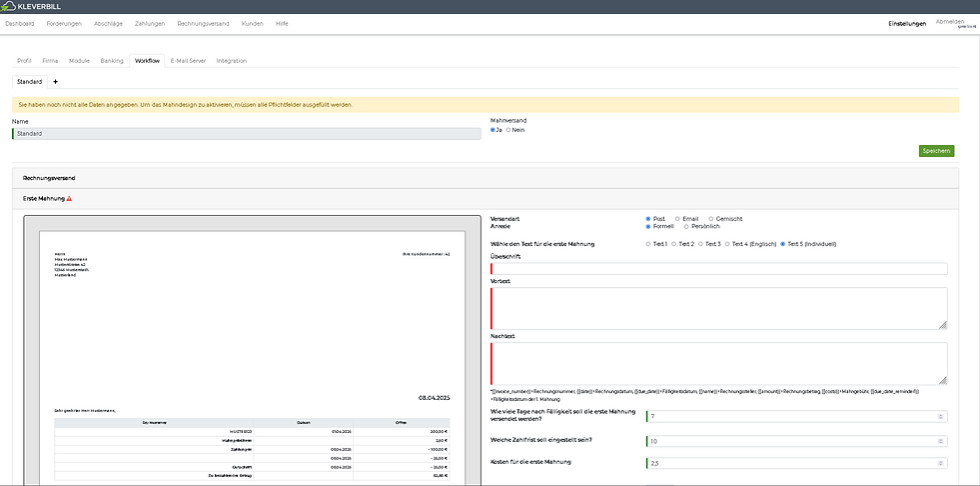Open the Kunden menu item
Screen dimensions: 980x486
coord(253,24)
